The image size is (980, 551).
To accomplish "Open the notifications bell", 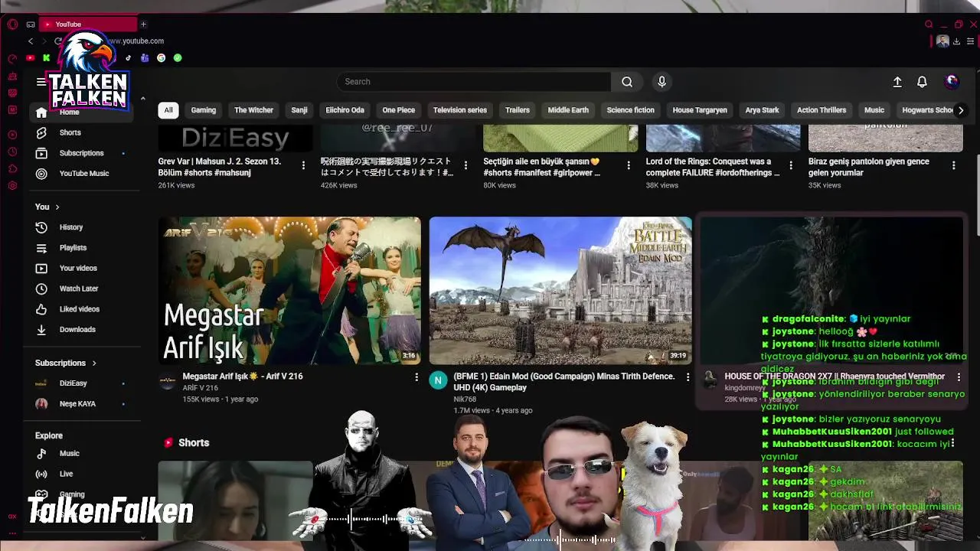I will pos(922,82).
